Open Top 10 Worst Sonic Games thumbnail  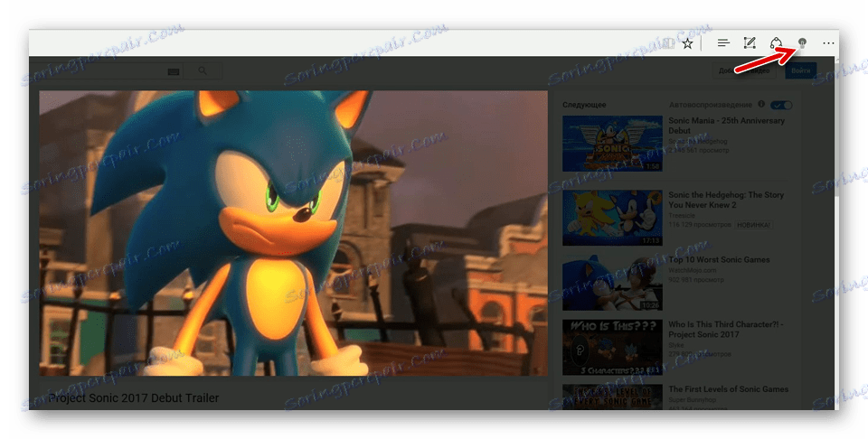(612, 283)
